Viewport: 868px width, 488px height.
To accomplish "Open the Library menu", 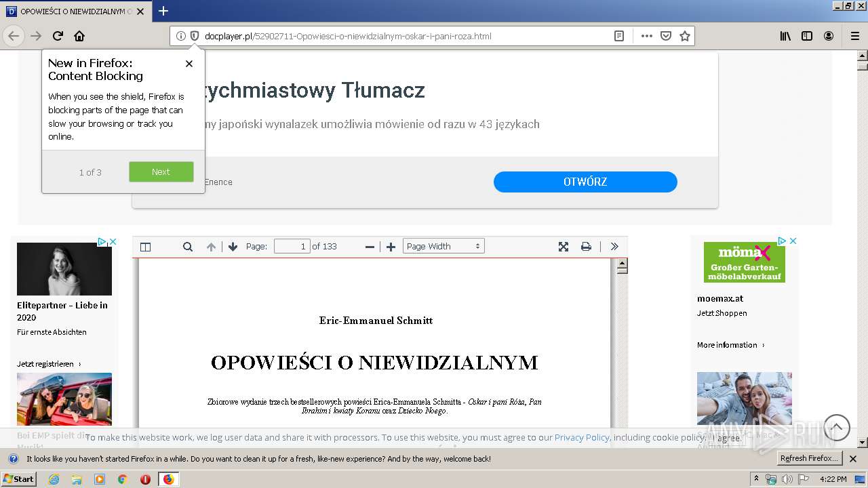I will point(785,36).
